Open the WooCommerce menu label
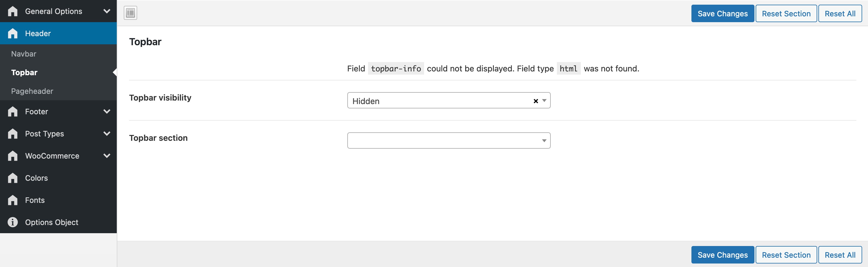 [52, 156]
